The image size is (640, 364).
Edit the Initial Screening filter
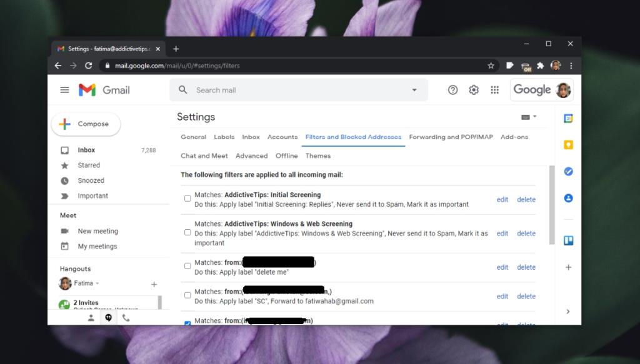pyautogui.click(x=502, y=199)
